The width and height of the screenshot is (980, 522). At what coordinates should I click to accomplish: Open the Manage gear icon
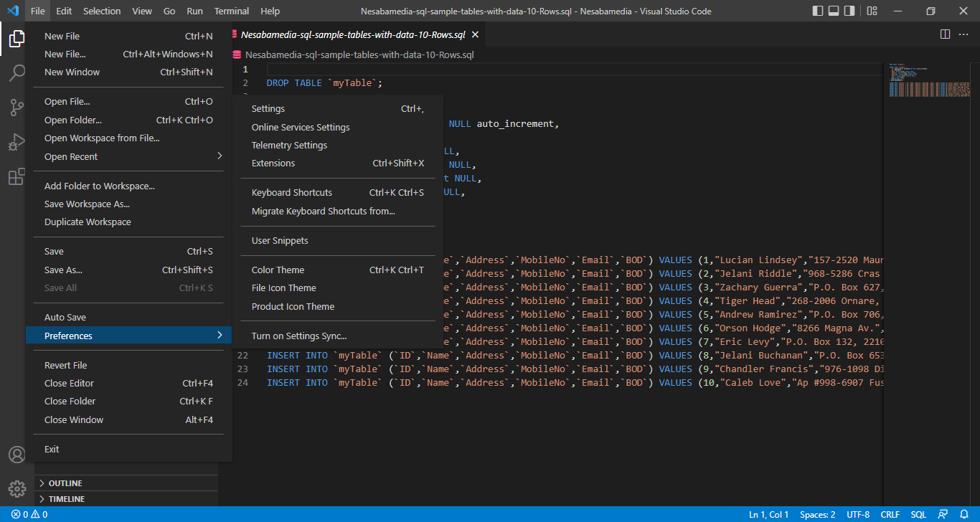coord(17,488)
